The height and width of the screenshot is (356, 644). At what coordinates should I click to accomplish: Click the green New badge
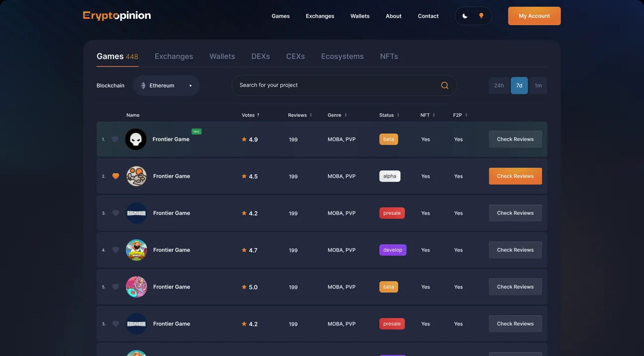tap(196, 132)
